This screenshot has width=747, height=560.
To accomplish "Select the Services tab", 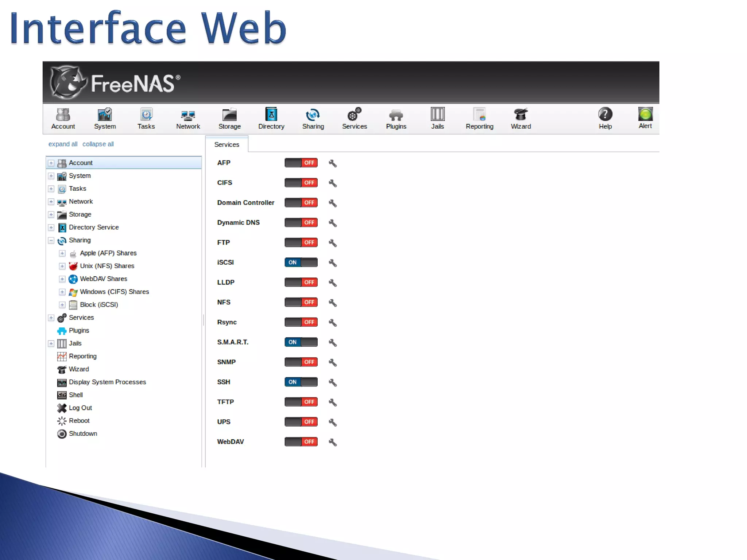I will click(x=227, y=144).
